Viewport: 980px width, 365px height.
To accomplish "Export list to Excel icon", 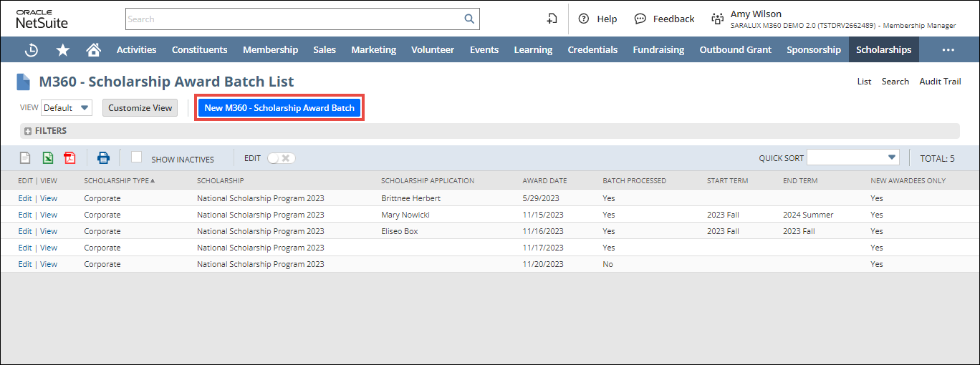I will pyautogui.click(x=47, y=158).
